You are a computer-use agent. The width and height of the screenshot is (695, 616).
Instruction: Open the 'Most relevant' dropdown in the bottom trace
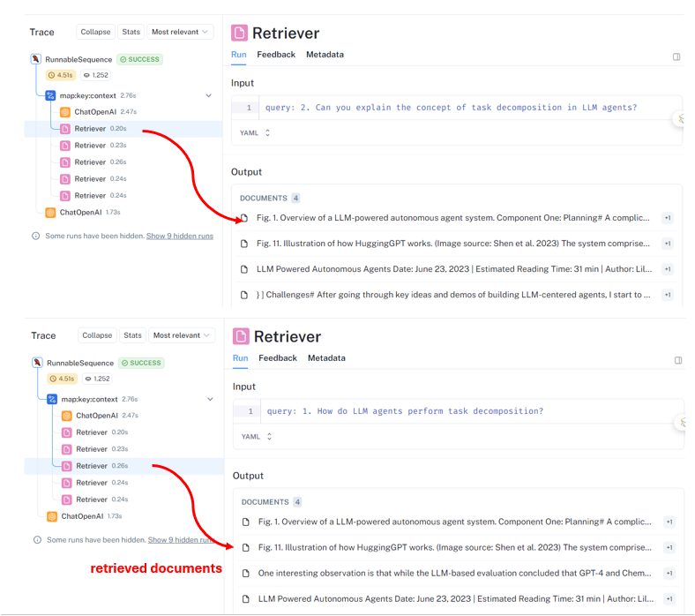(182, 335)
